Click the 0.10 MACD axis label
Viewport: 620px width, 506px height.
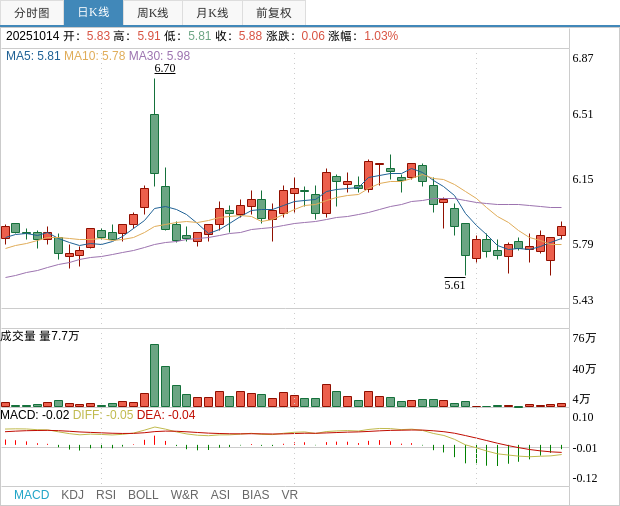[583, 417]
